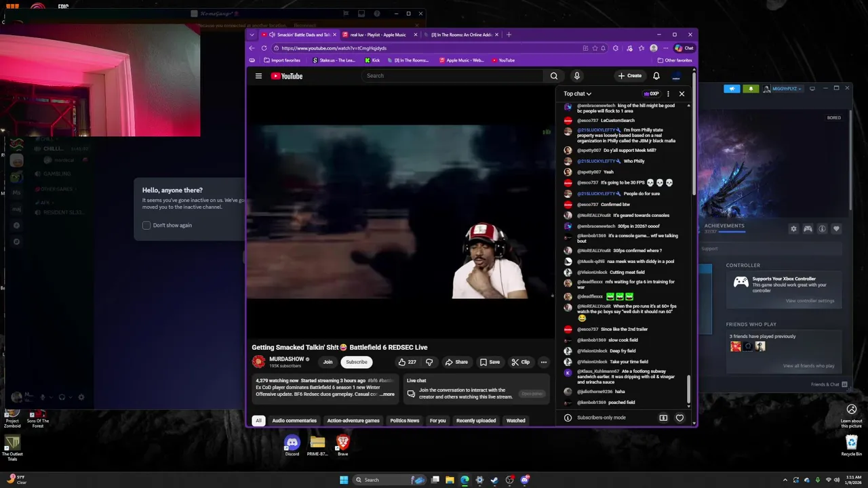
Task: Click the Subscribe button
Action: coord(356,362)
